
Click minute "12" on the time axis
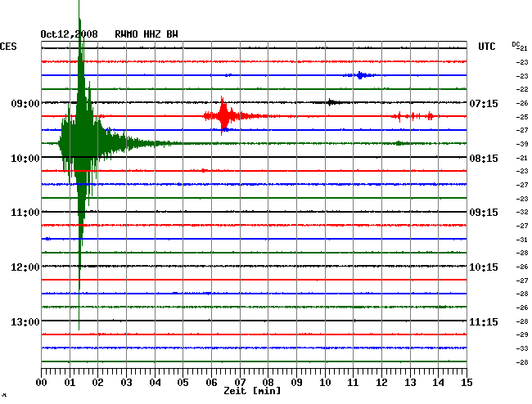point(381,383)
